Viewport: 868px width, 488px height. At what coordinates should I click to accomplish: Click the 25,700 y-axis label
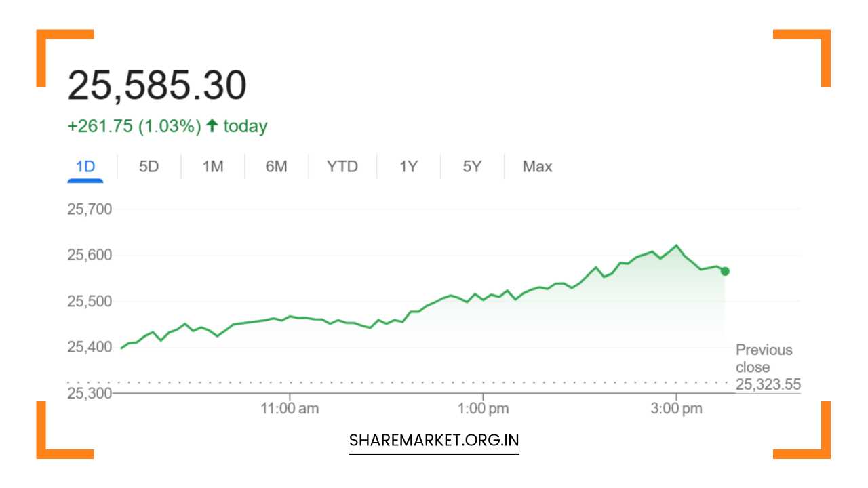click(x=90, y=209)
